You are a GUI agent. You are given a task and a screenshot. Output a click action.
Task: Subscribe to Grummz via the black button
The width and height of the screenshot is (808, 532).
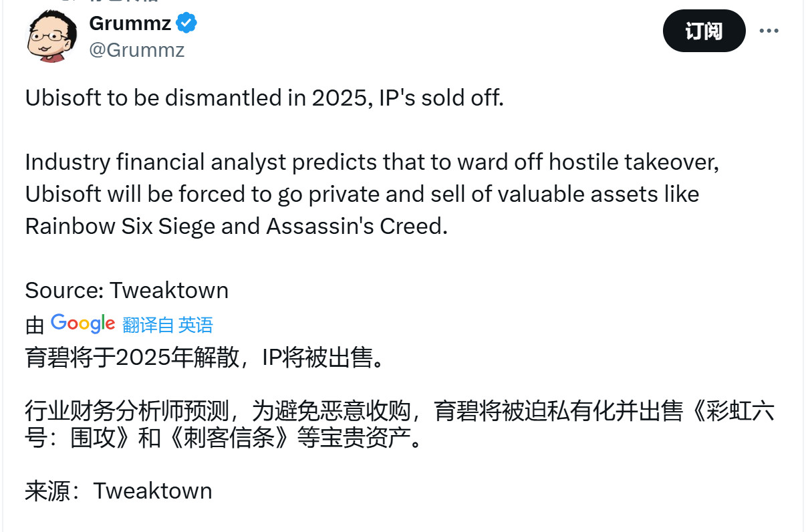(x=704, y=31)
